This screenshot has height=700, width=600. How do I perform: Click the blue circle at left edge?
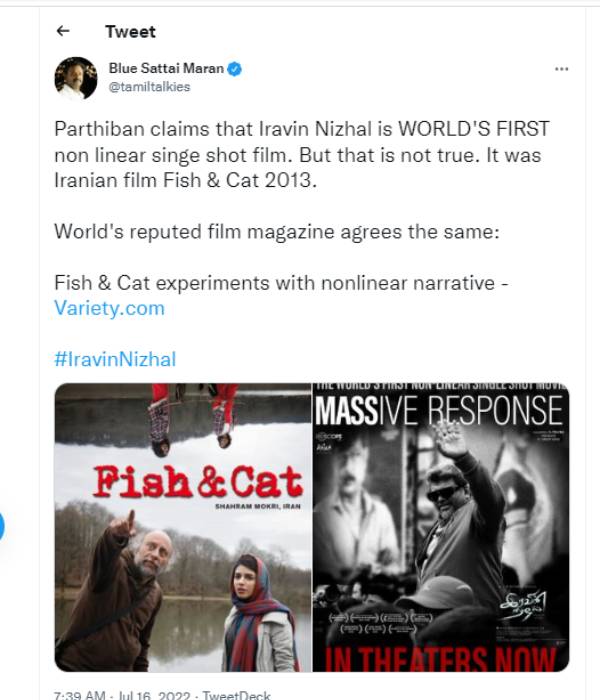coord(3,525)
